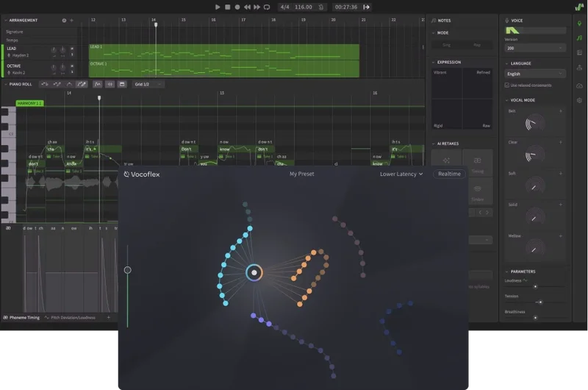This screenshot has height=390, width=588.
Task: Select the OCTAVE 1 clip in the arrangement
Action: point(224,69)
